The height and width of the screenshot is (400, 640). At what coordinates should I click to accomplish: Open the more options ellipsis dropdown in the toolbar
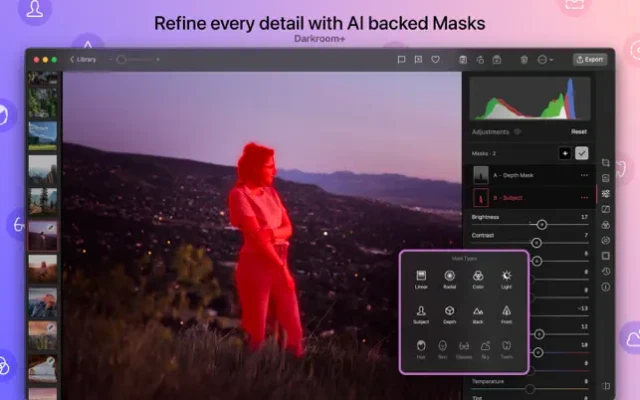coord(545,60)
